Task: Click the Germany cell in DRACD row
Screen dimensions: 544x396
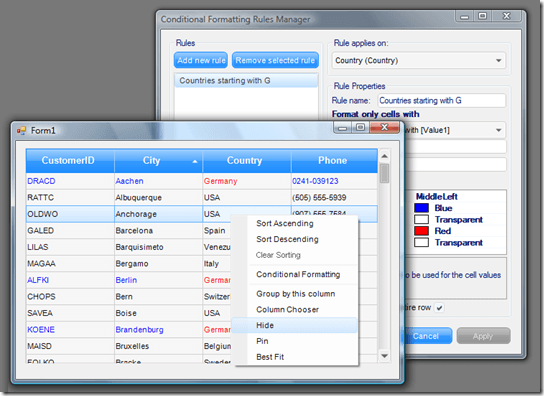Action: coord(247,181)
